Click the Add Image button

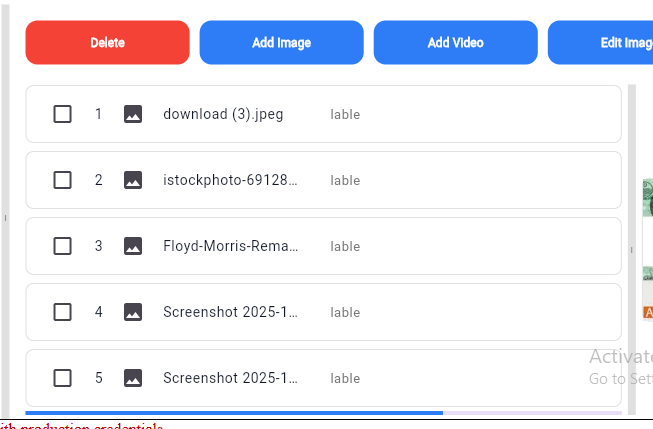(x=281, y=43)
